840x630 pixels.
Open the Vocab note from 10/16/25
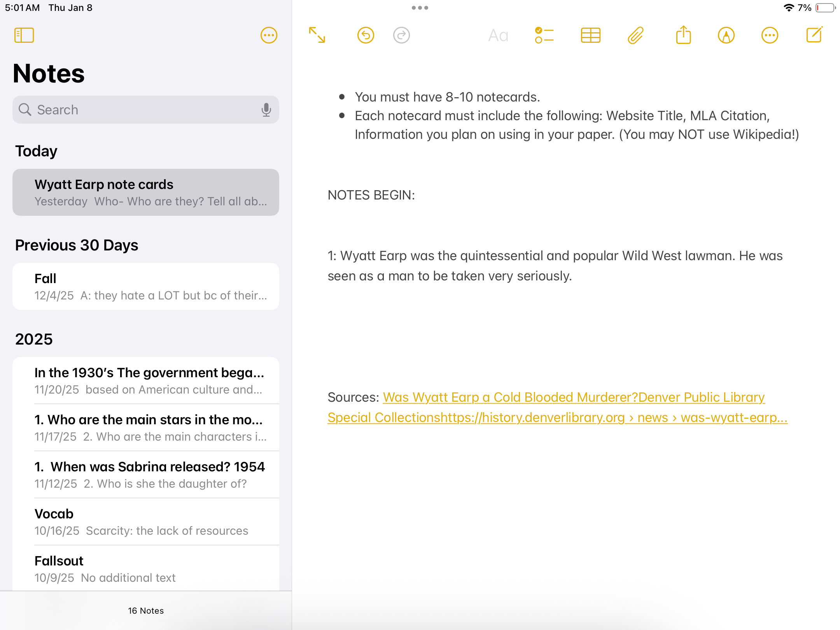tap(146, 522)
